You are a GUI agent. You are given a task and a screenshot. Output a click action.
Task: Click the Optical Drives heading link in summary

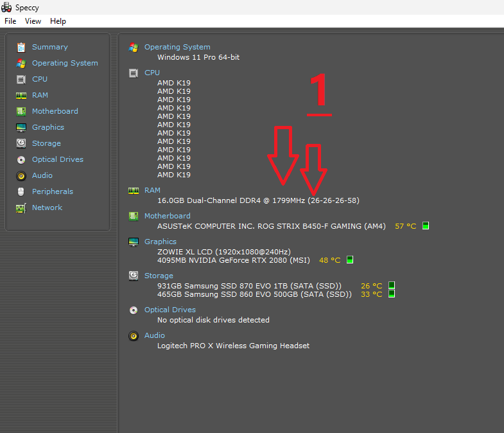[169, 310]
